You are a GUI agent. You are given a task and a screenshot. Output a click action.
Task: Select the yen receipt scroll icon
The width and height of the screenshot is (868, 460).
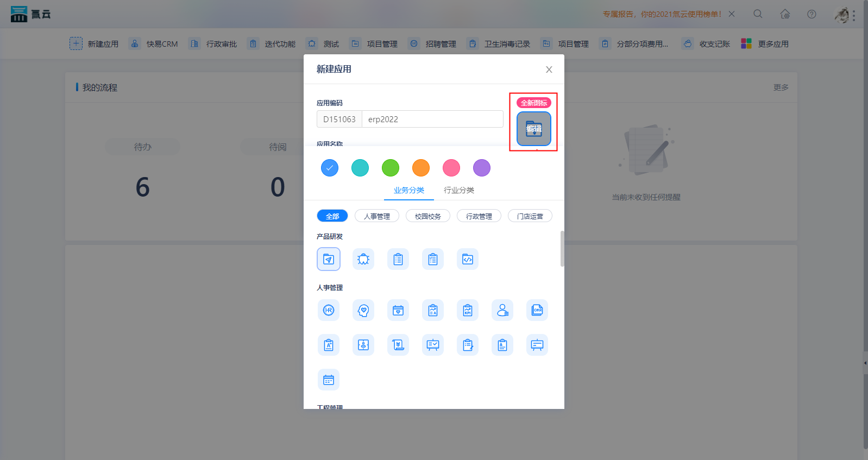pos(398,345)
